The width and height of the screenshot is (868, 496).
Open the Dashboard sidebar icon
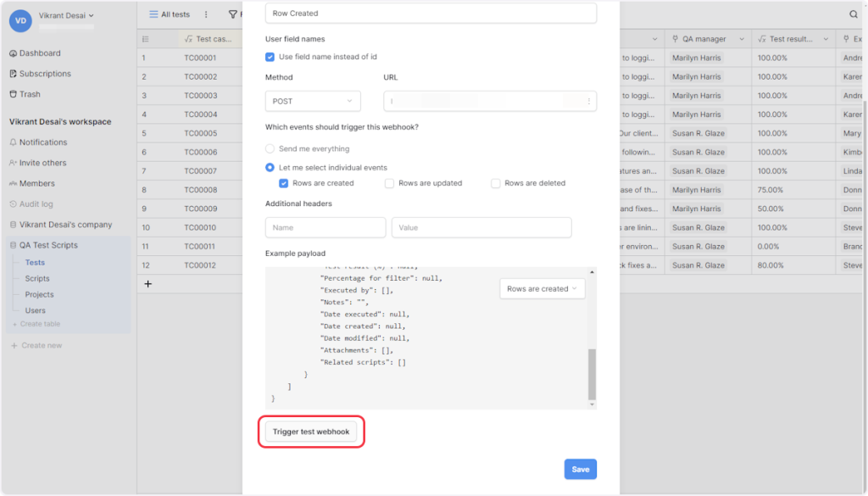[14, 53]
